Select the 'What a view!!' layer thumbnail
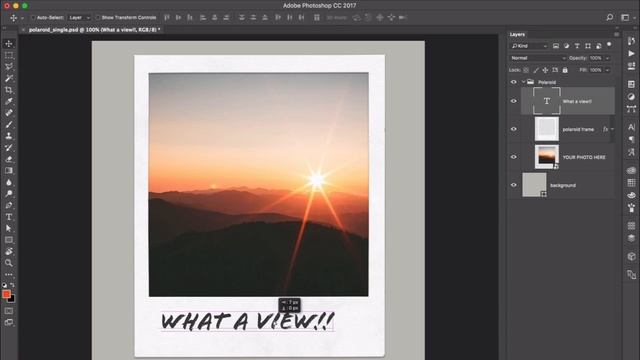The height and width of the screenshot is (360, 640). 547,101
